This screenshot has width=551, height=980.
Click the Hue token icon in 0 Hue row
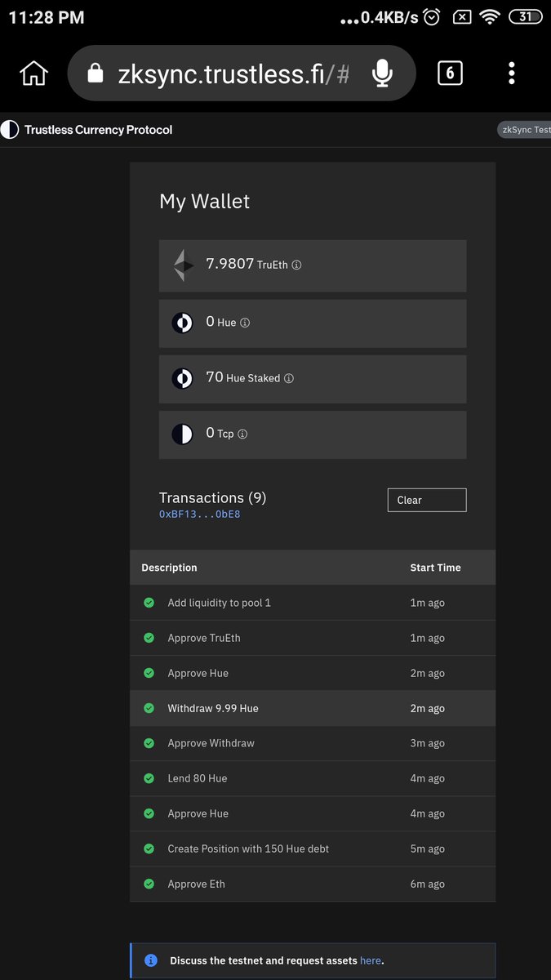[182, 323]
